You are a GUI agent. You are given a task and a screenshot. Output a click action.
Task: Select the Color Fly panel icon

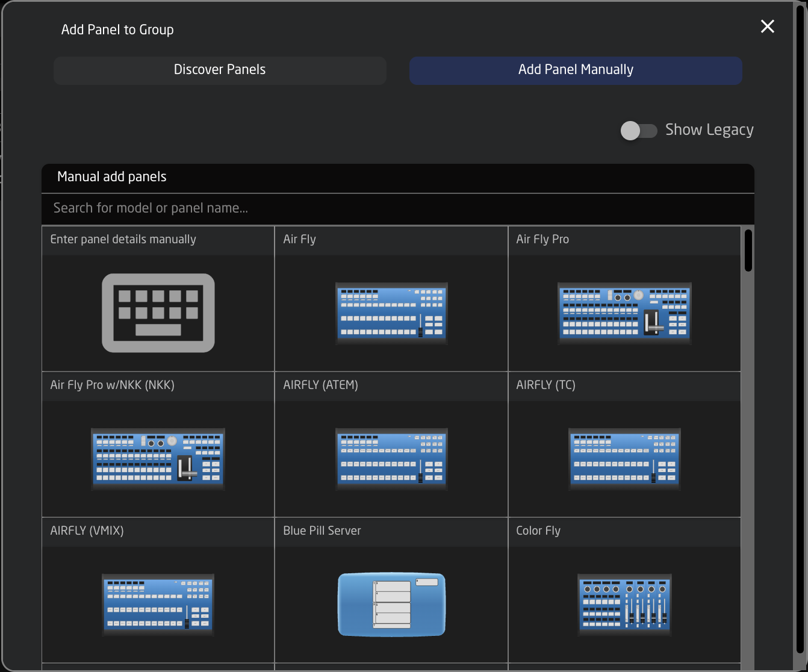point(624,605)
